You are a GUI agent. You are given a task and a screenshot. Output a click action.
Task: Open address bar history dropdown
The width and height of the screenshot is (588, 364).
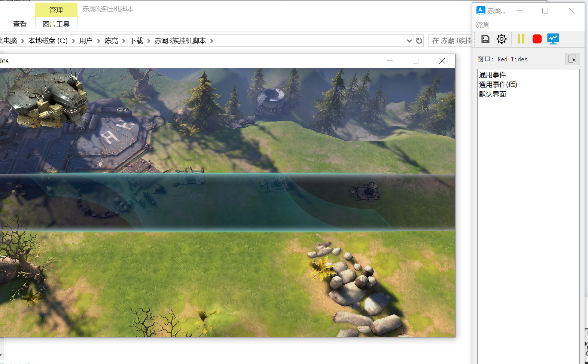tap(409, 41)
